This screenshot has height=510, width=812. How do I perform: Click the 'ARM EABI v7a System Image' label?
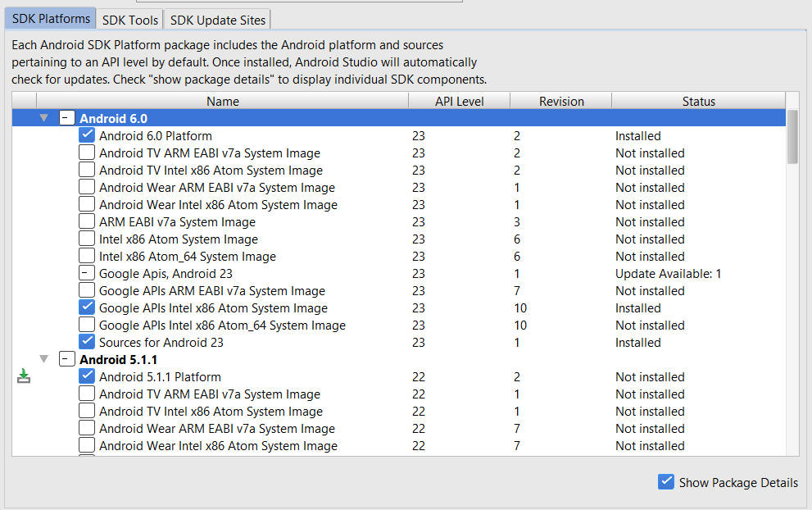[177, 222]
